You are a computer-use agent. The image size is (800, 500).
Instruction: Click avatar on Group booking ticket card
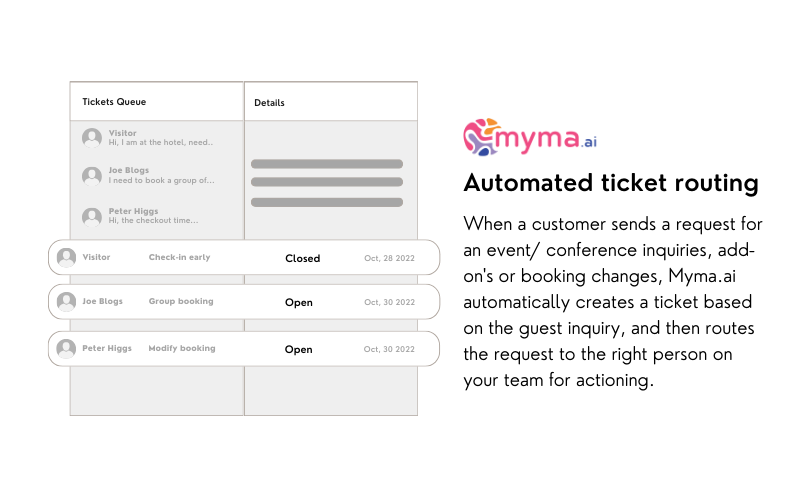point(67,302)
